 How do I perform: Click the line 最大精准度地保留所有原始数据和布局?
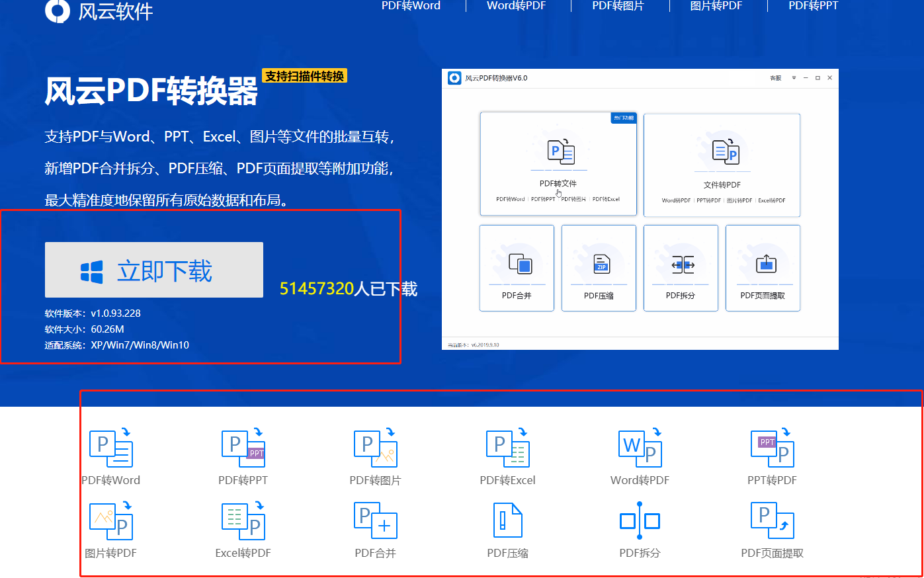167,200
